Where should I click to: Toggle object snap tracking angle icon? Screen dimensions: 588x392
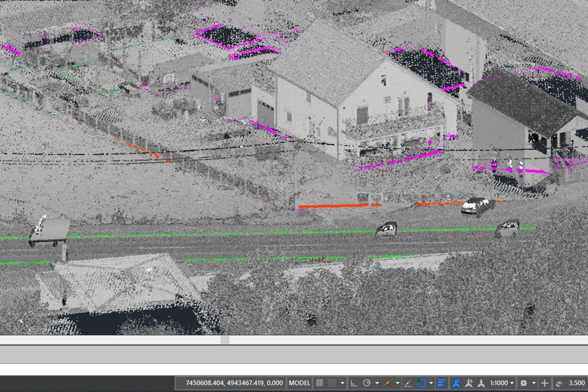pyautogui.click(x=408, y=383)
